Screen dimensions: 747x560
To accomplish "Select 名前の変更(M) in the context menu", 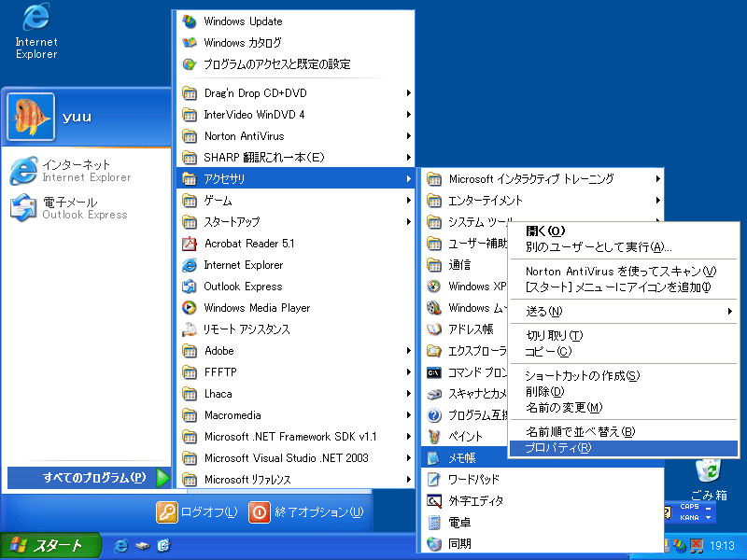I will coord(563,407).
